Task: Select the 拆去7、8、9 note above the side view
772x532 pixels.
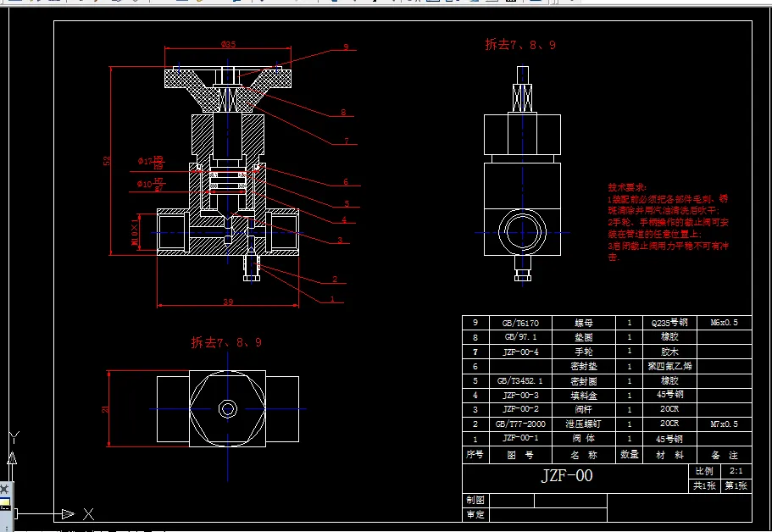Action: tap(520, 45)
